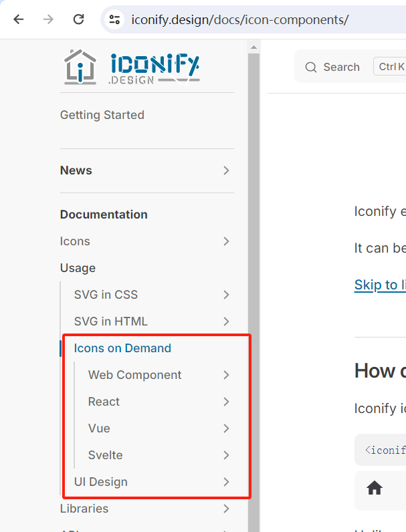Click the magnifier icon in search box

click(x=310, y=68)
